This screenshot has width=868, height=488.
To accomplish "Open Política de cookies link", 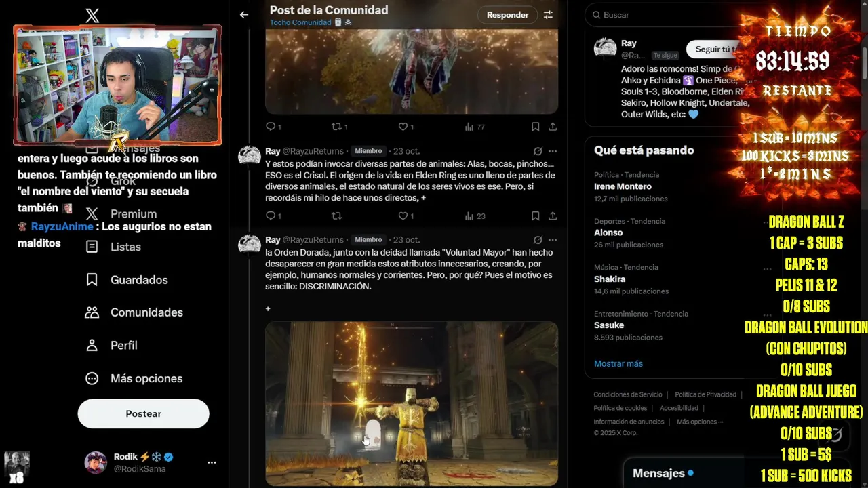I will (x=620, y=408).
